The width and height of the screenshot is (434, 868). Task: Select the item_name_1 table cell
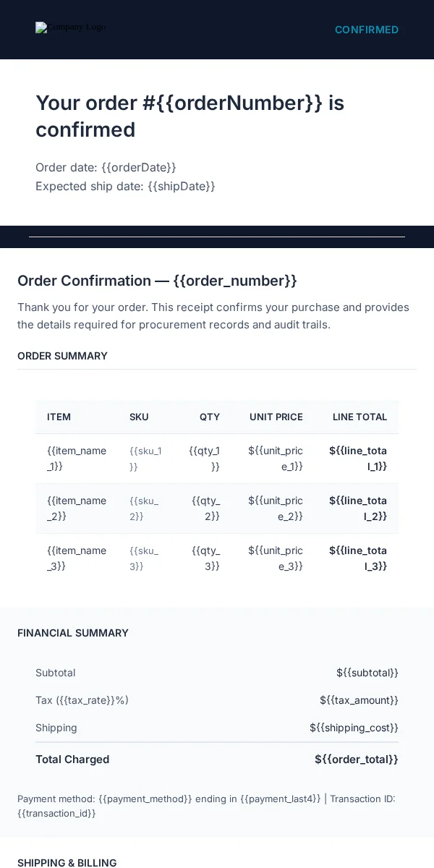[77, 459]
